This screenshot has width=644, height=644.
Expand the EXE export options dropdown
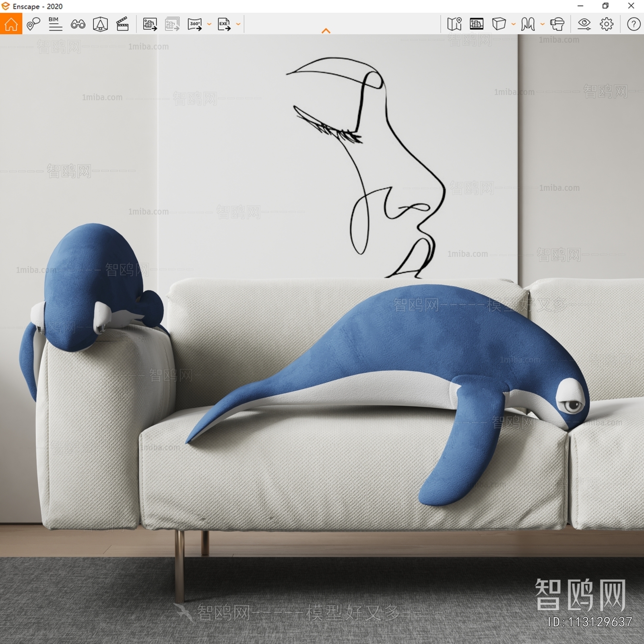pos(238,24)
